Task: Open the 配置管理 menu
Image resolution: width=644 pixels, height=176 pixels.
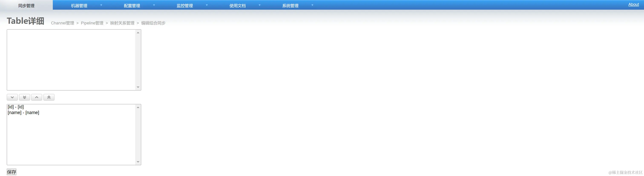Action: 132,6
